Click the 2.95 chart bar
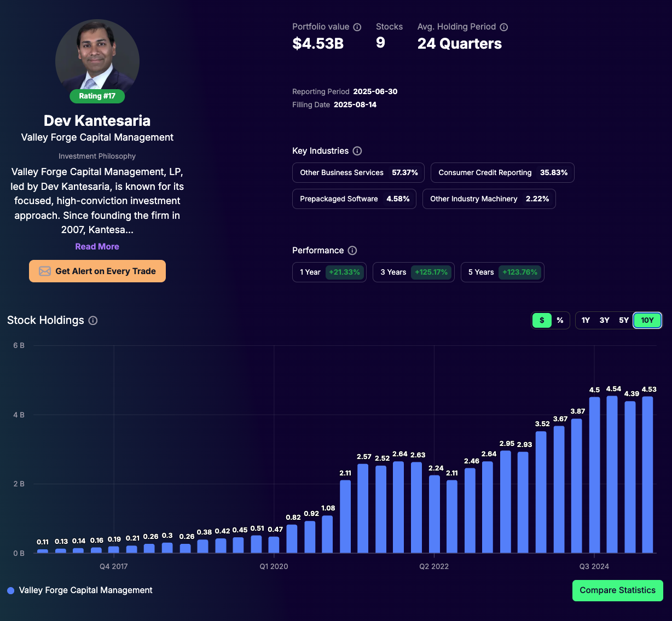The width and height of the screenshot is (672, 621). pos(506,502)
